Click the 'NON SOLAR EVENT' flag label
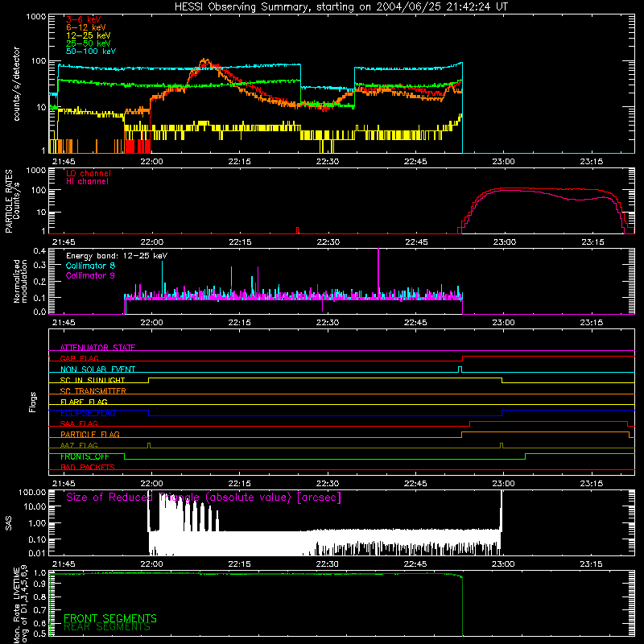Screen dimensions: 644x644 [x=97, y=369]
